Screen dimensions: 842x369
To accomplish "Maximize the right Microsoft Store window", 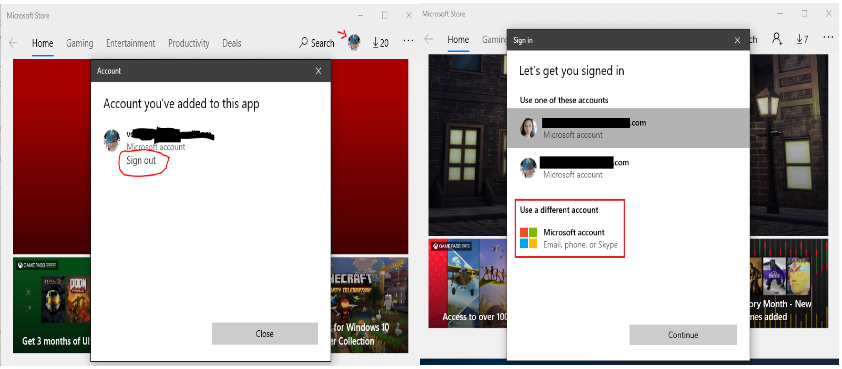I will pyautogui.click(x=804, y=13).
